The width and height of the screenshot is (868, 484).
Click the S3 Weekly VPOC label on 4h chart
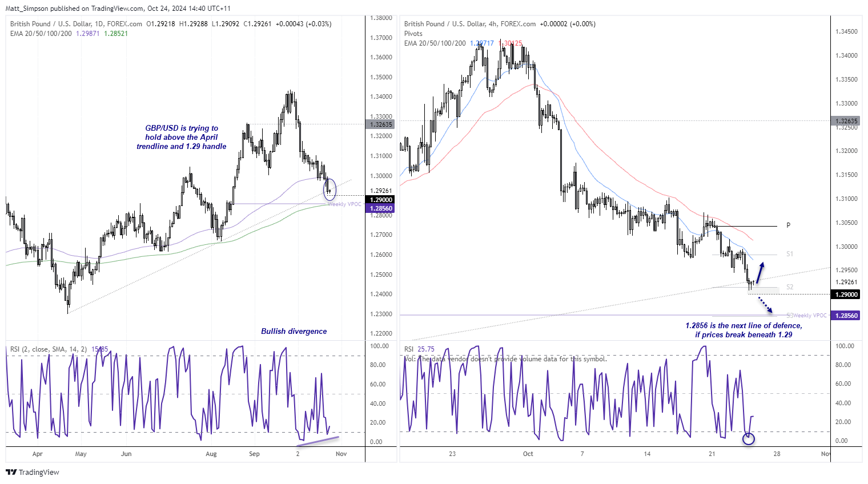pyautogui.click(x=807, y=316)
